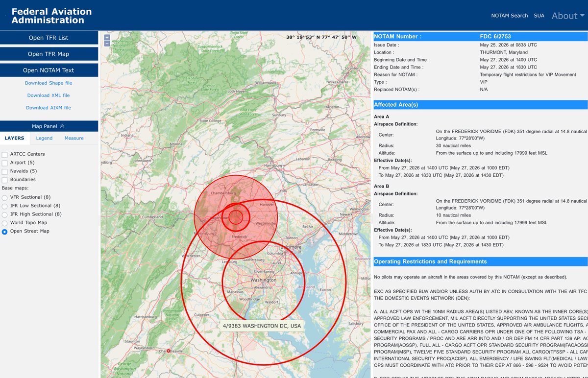Switch to the LAYERS tab
Image resolution: width=588 pixels, height=378 pixels.
pyautogui.click(x=14, y=138)
